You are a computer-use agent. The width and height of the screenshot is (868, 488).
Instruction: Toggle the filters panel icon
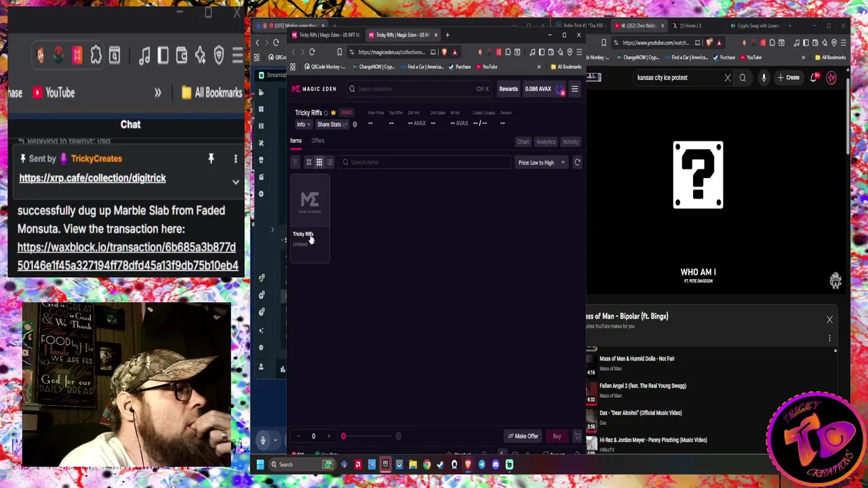click(295, 162)
